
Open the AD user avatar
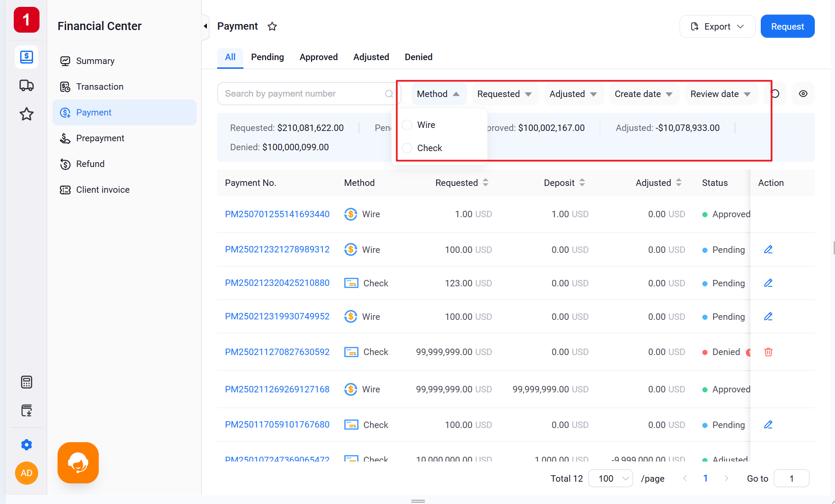point(27,473)
